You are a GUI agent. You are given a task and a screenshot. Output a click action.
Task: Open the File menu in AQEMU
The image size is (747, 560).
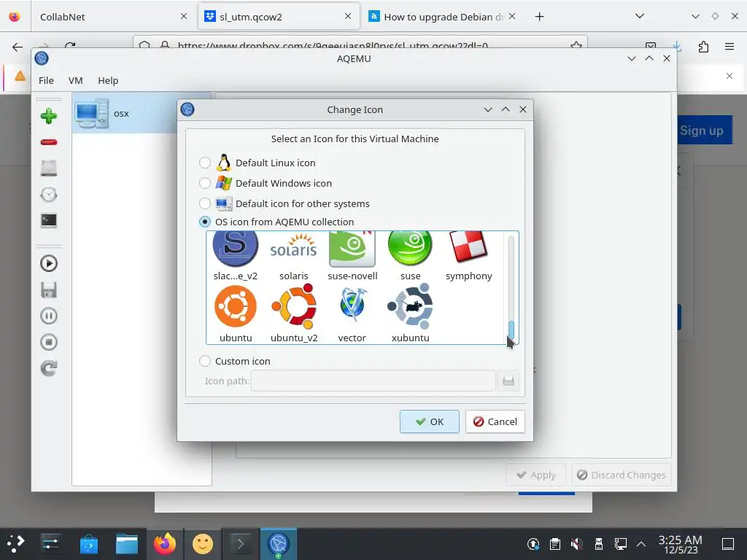click(x=46, y=80)
